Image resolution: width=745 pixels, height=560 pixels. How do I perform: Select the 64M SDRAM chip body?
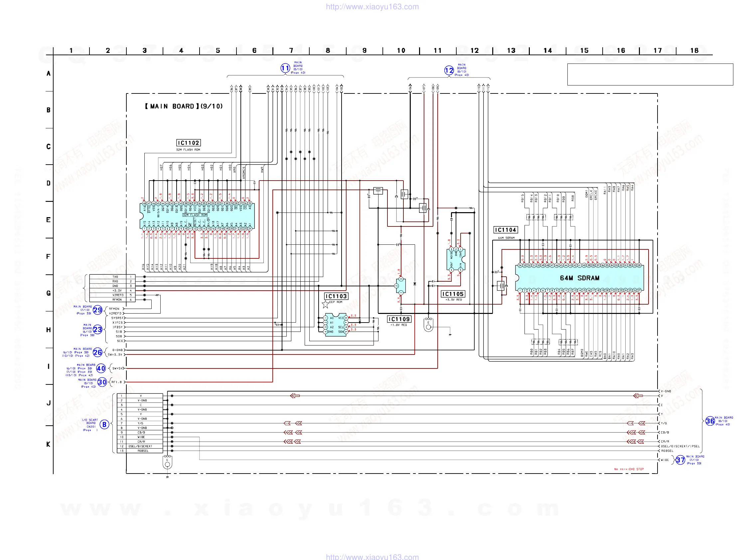[x=579, y=278]
